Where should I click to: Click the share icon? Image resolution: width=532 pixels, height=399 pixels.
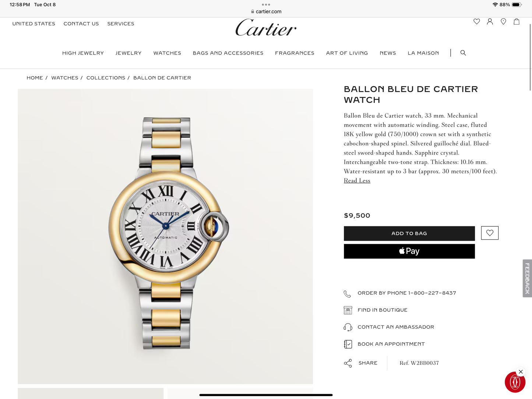348,363
